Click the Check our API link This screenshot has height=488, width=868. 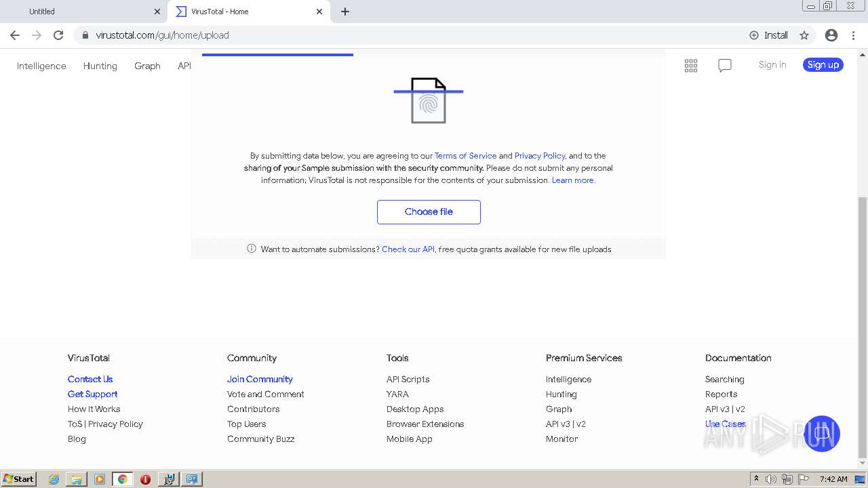click(408, 249)
